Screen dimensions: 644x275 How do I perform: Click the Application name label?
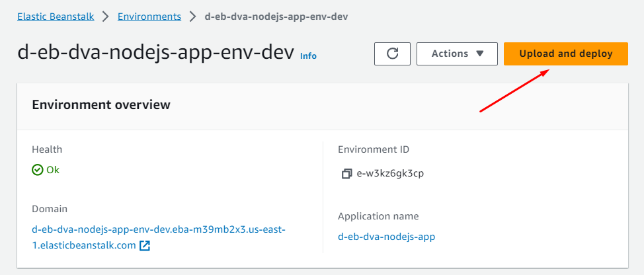click(378, 216)
